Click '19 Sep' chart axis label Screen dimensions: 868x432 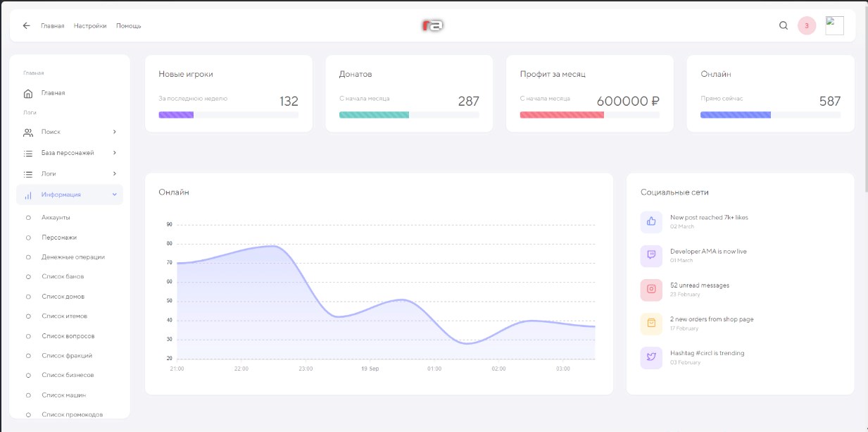(x=370, y=369)
